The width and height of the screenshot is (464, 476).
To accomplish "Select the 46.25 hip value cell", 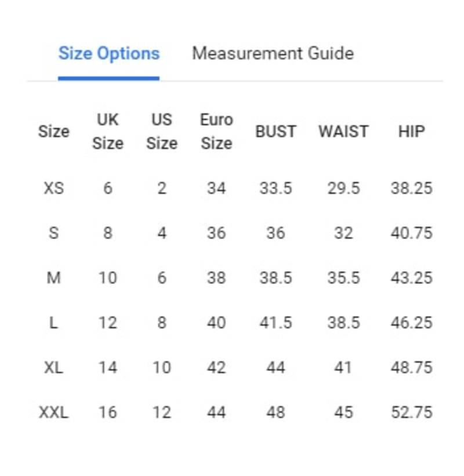I will 412,322.
